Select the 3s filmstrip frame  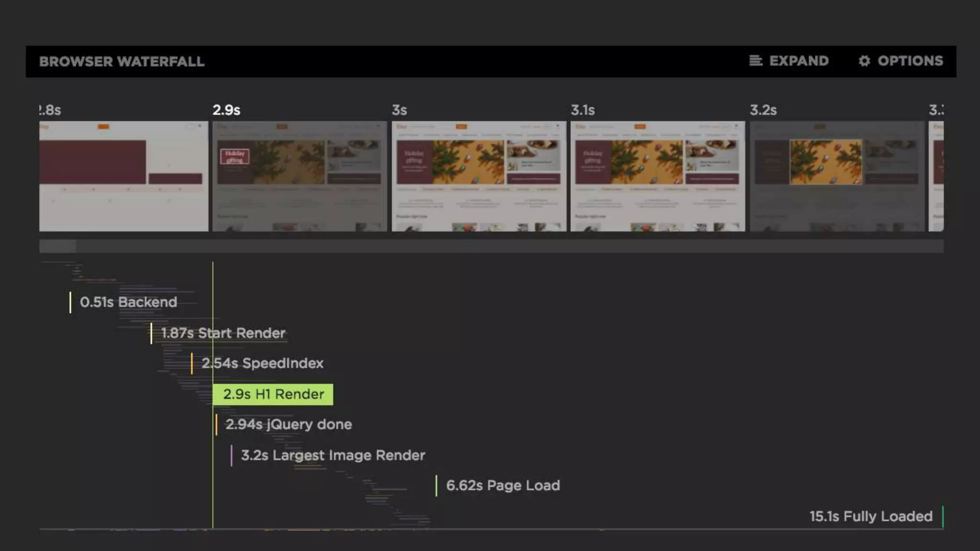(479, 176)
